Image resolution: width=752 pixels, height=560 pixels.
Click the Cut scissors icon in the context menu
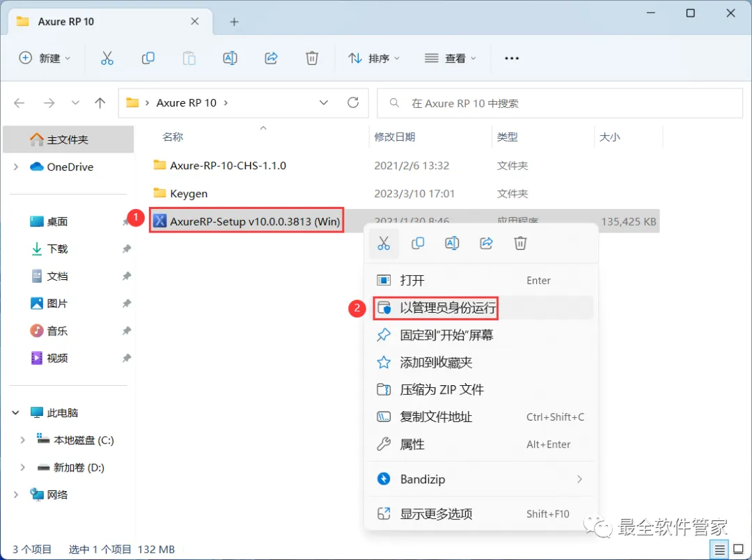click(384, 243)
